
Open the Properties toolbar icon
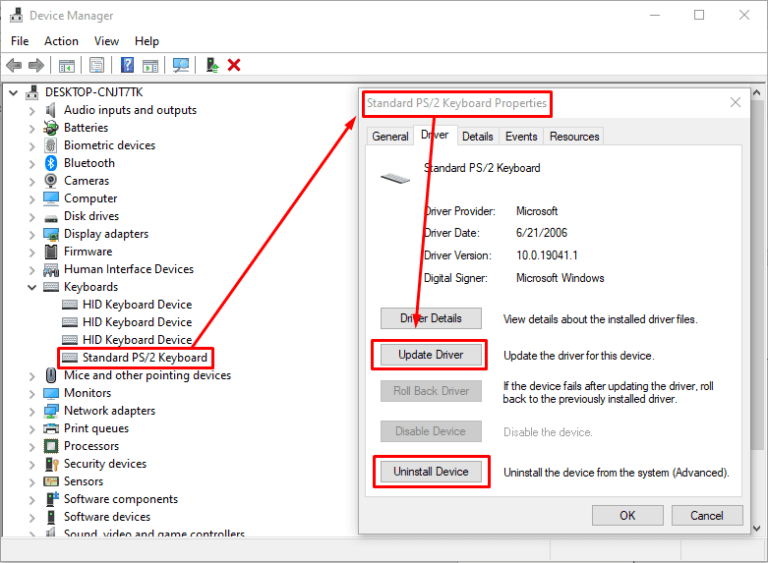click(x=97, y=65)
